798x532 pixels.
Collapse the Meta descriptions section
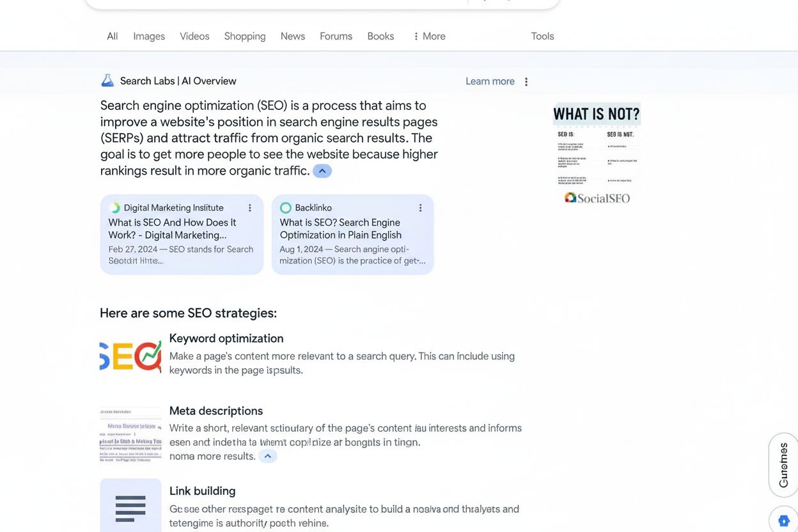[268, 456]
